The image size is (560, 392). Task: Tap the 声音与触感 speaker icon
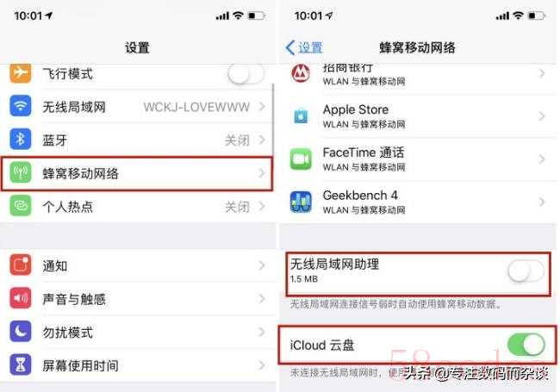pos(21,298)
